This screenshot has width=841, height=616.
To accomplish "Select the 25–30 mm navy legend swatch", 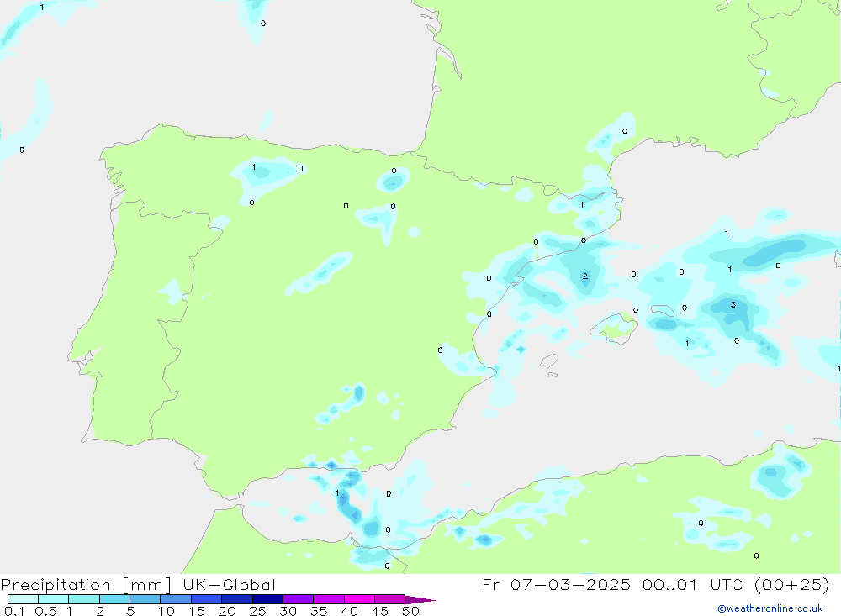I will click(267, 599).
